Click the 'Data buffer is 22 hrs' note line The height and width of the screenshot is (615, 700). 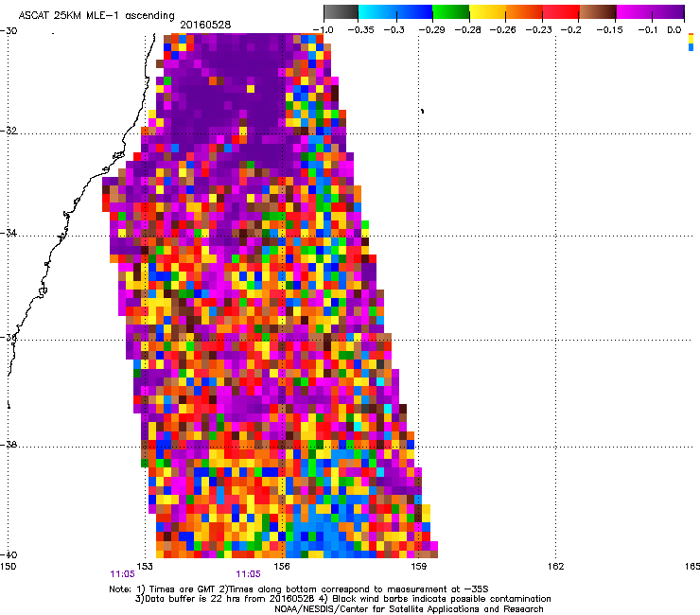click(x=342, y=599)
